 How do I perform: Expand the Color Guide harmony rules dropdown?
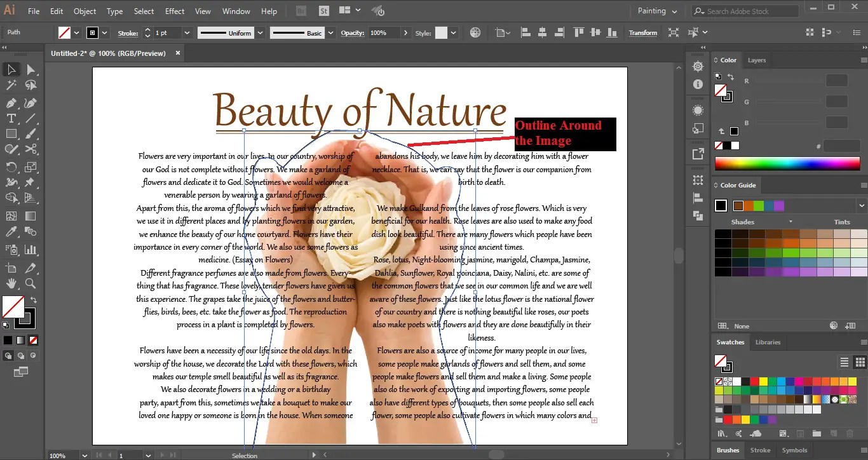[x=862, y=205]
